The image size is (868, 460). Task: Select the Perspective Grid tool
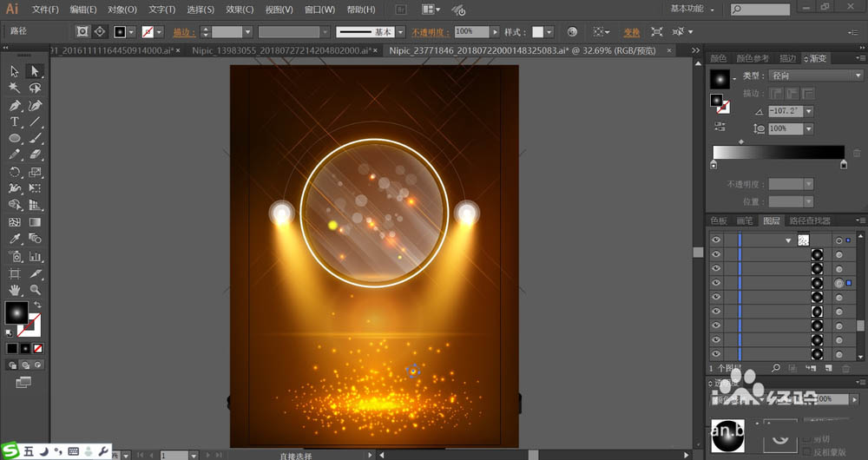pyautogui.click(x=35, y=206)
